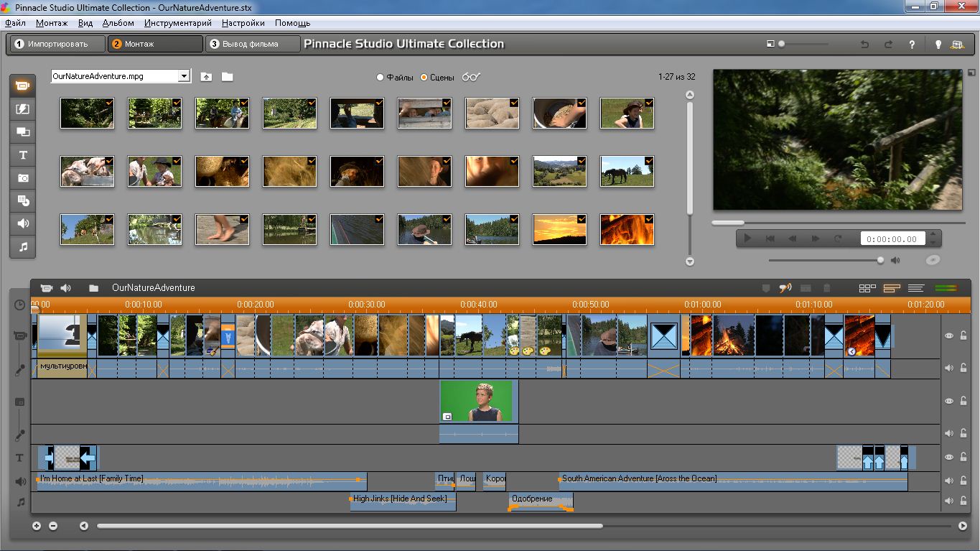Image resolution: width=980 pixels, height=551 pixels.
Task: Open the Videos album tab
Action: [23, 86]
